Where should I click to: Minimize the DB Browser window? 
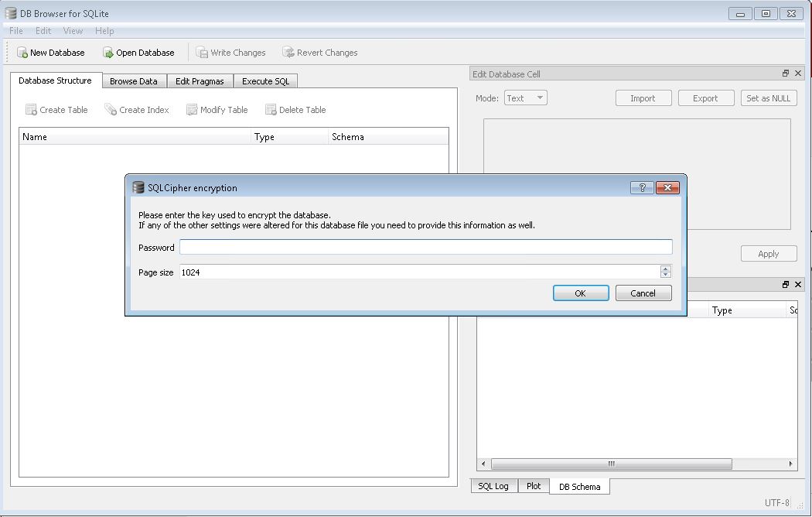741,13
